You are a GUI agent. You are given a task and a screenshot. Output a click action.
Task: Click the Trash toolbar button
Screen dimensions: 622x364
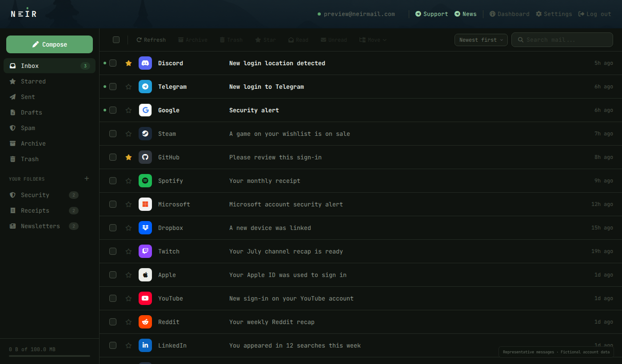pos(231,40)
